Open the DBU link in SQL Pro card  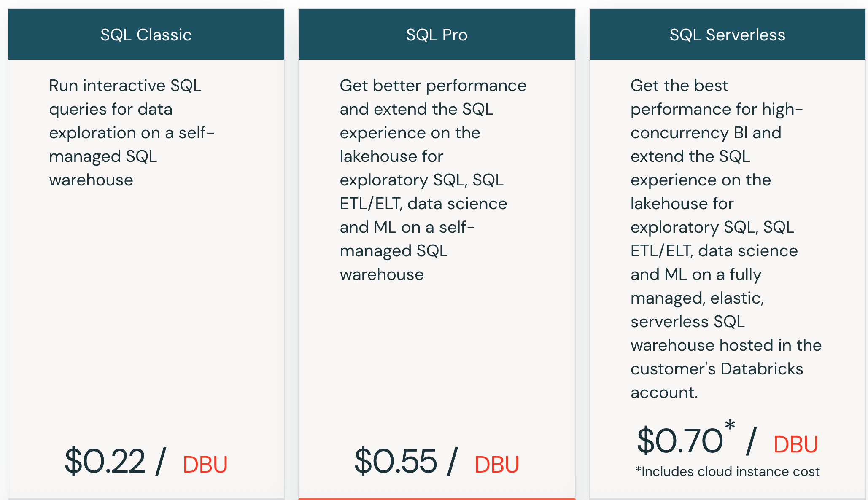(x=496, y=465)
